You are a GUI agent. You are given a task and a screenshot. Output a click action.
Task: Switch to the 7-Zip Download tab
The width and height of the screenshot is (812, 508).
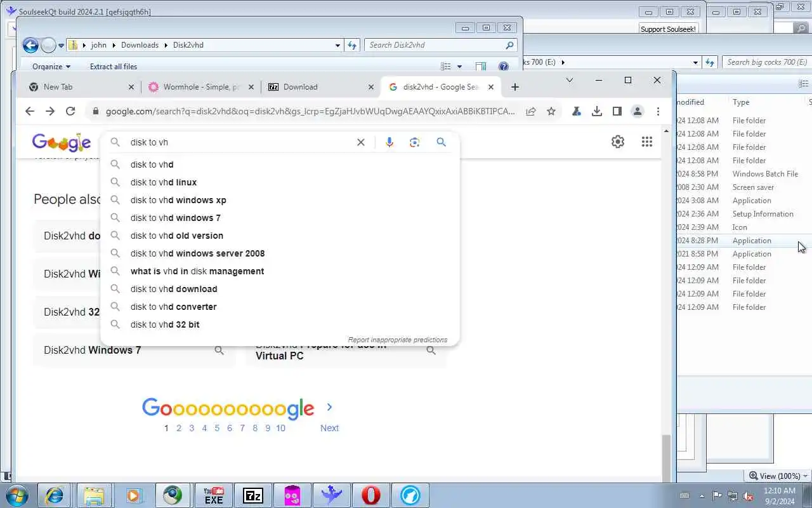click(x=320, y=87)
